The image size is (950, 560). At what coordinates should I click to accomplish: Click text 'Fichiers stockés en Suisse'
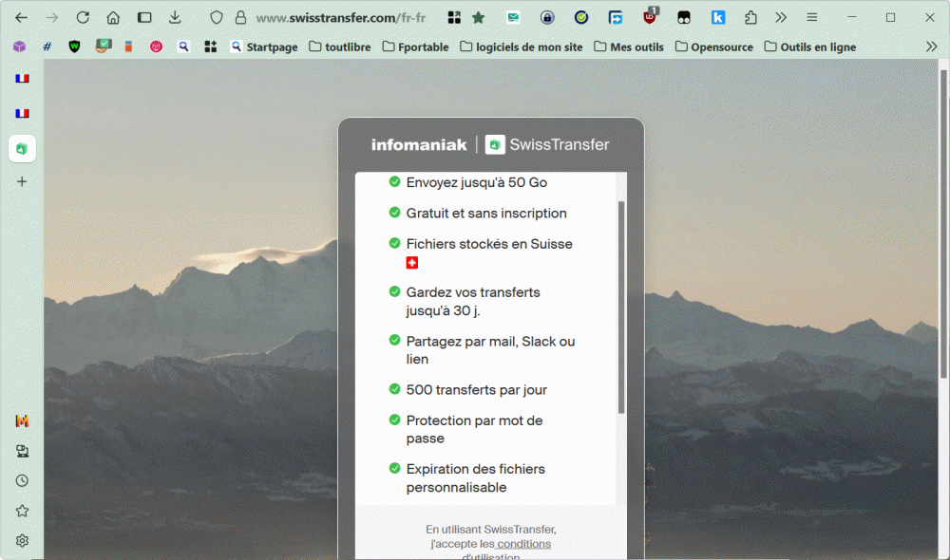[489, 244]
